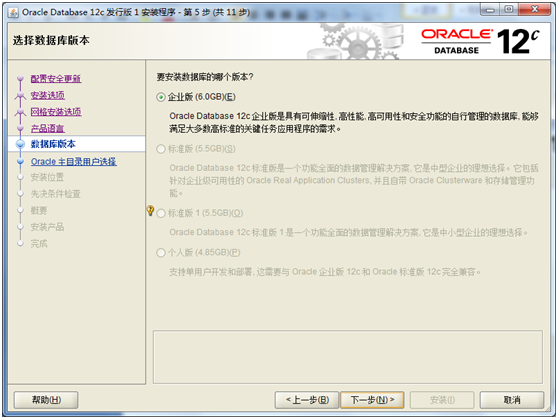The image size is (558, 419).
Task: Open the 配置安全更新 step link
Action: pyautogui.click(x=56, y=79)
